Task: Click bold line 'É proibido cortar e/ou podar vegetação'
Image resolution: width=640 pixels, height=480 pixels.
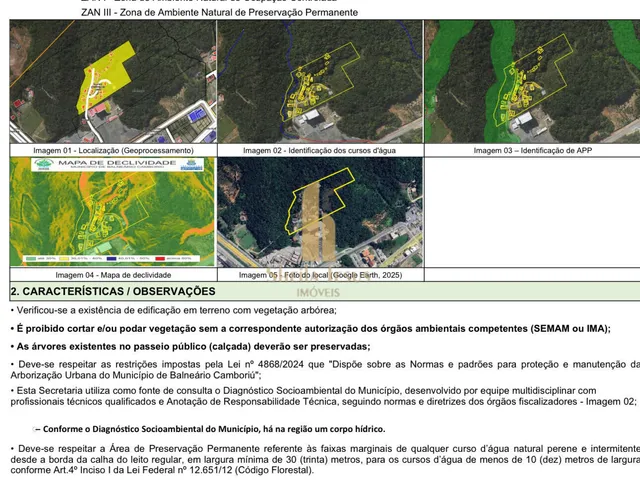Action: click(311, 329)
